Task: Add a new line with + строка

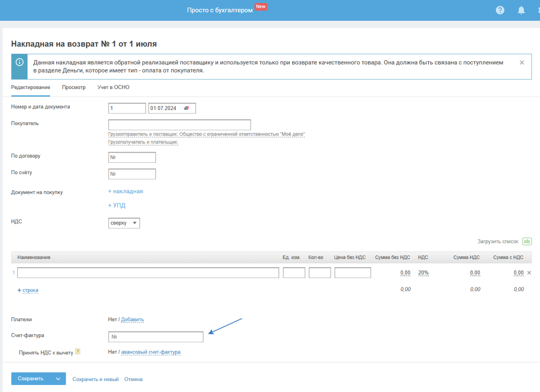Action: click(x=28, y=290)
